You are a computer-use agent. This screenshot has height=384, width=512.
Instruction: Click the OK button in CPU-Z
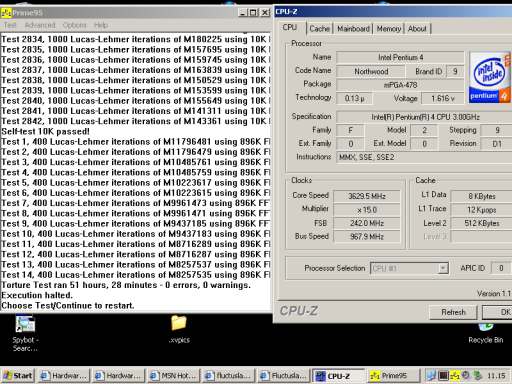tap(497, 312)
